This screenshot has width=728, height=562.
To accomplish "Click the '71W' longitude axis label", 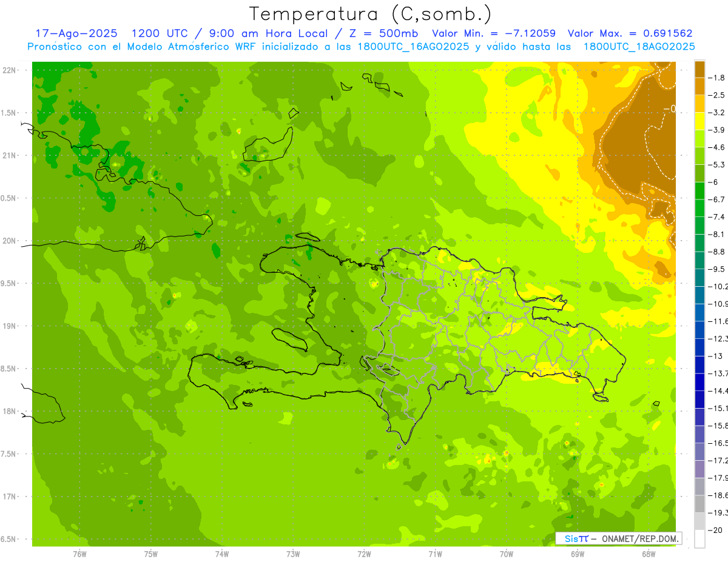I will [x=435, y=554].
